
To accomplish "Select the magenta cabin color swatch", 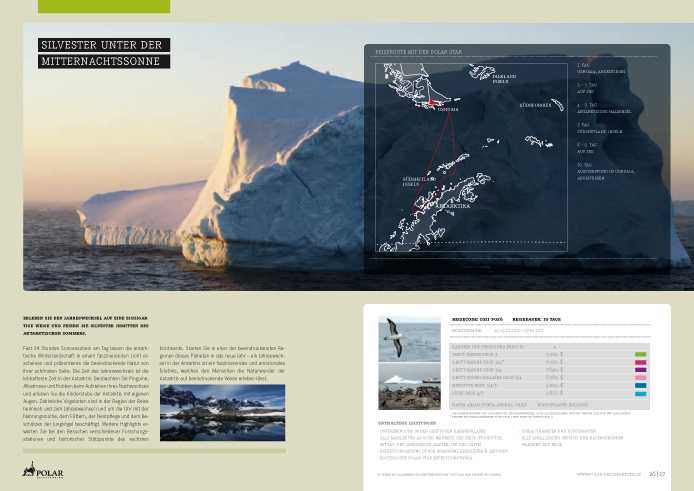I will (640, 363).
